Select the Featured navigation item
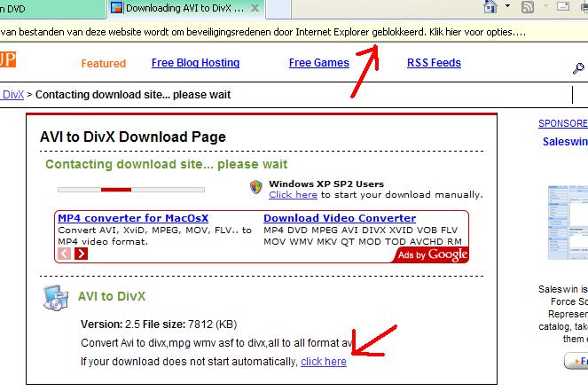The height and width of the screenshot is (391, 588). tap(104, 63)
